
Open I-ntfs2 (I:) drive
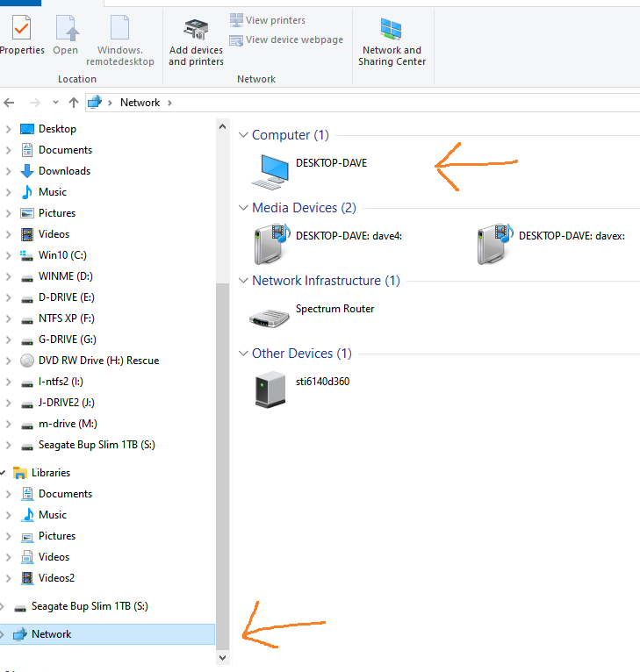pos(61,381)
